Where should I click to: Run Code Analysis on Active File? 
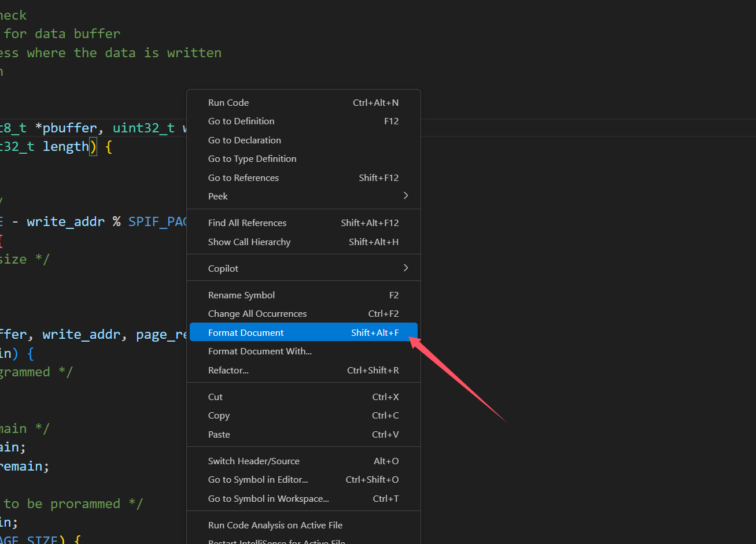click(x=275, y=525)
